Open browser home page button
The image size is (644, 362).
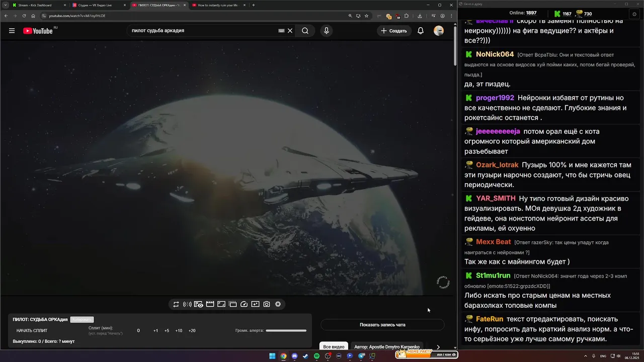click(33, 16)
